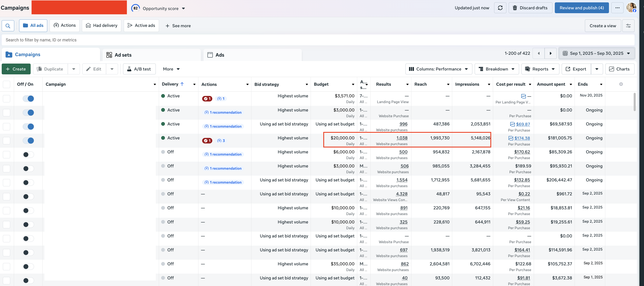The width and height of the screenshot is (644, 286).
Task: Select the All ads filter tab
Action: [33, 26]
